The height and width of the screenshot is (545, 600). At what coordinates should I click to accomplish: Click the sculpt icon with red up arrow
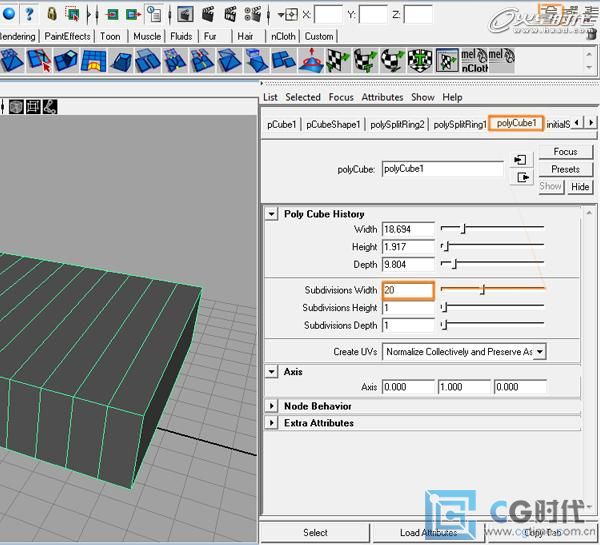click(311, 60)
